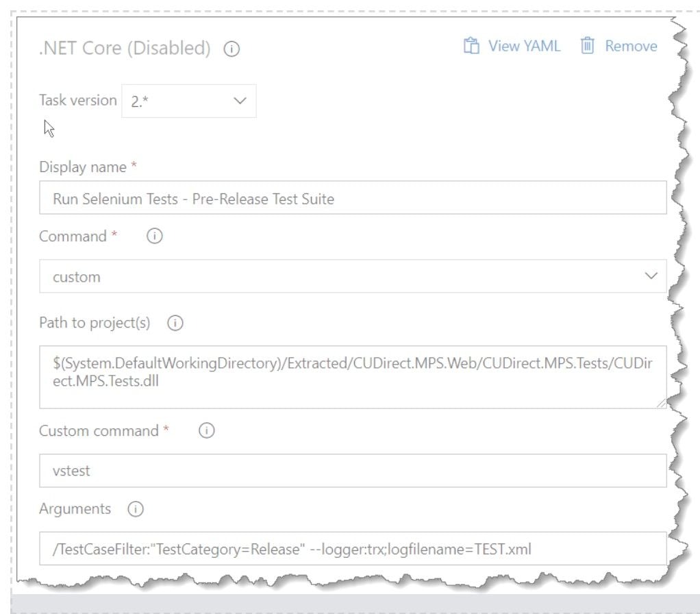This screenshot has width=700, height=614.
Task: Click the .NET Core (Disabled) title
Action: [x=123, y=48]
